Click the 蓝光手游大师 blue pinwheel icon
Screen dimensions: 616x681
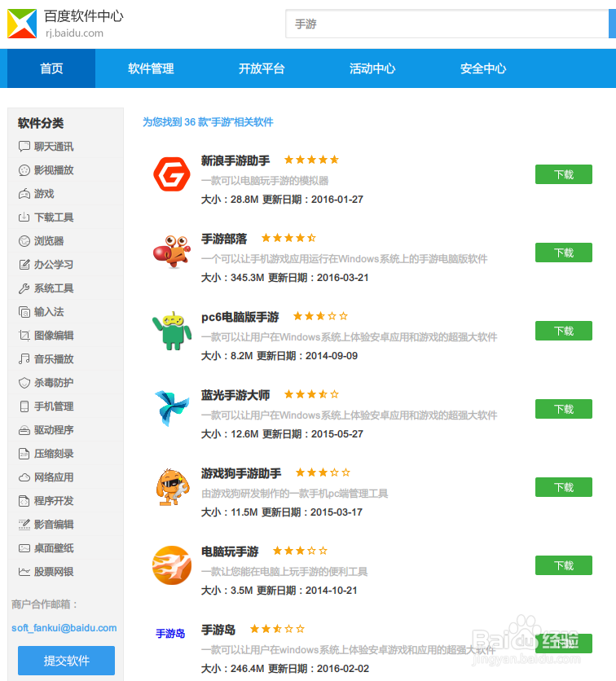(172, 408)
